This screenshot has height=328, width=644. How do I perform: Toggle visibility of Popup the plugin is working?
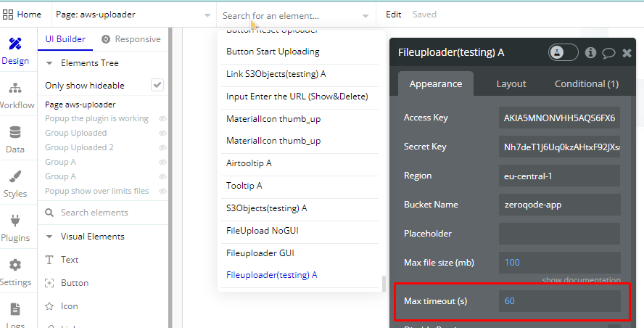point(162,118)
